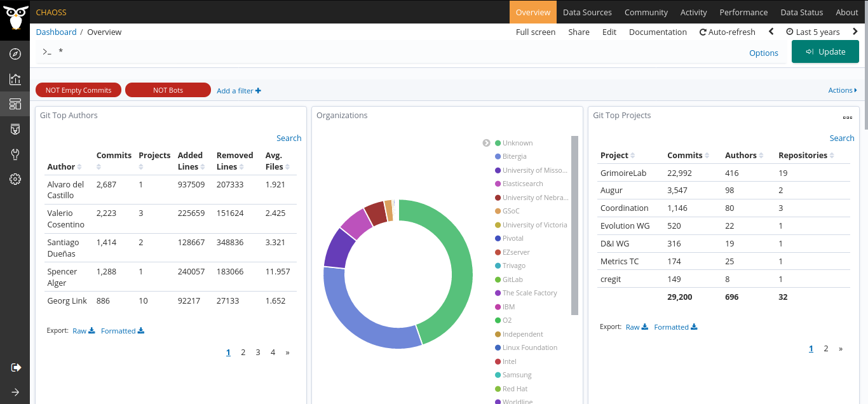Toggle the NOT Empty Commits filter
Screen dimensions: 868x404
pos(78,90)
